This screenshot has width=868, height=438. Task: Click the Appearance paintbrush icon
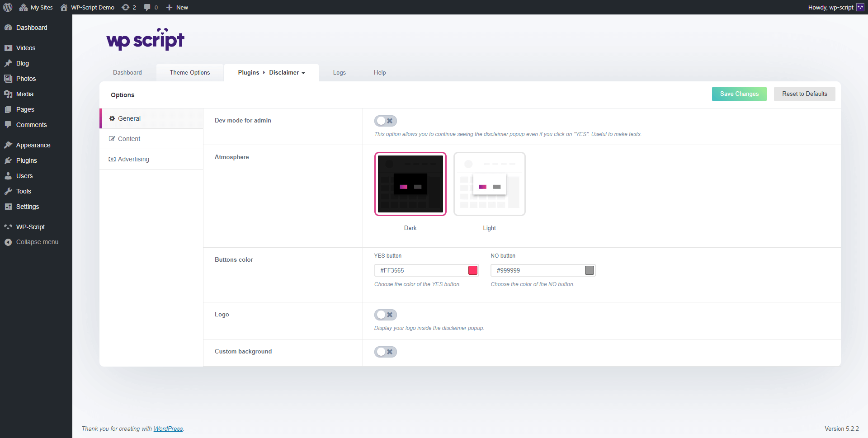coord(8,145)
